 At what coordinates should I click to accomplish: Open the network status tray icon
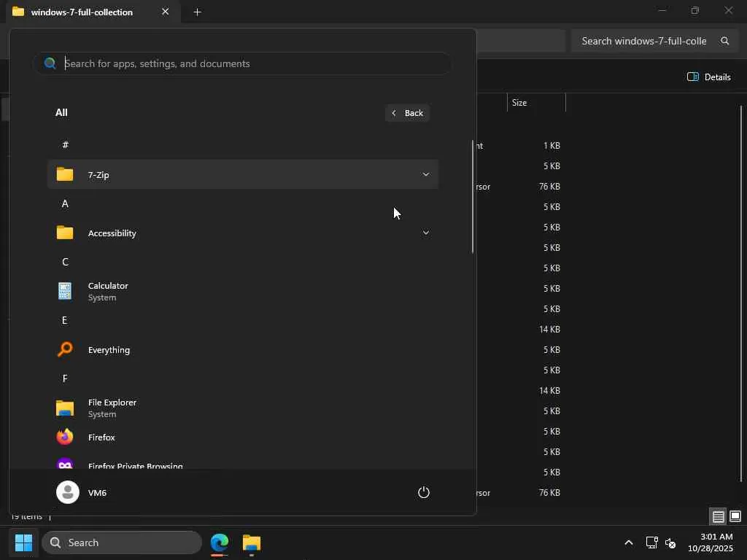651,542
